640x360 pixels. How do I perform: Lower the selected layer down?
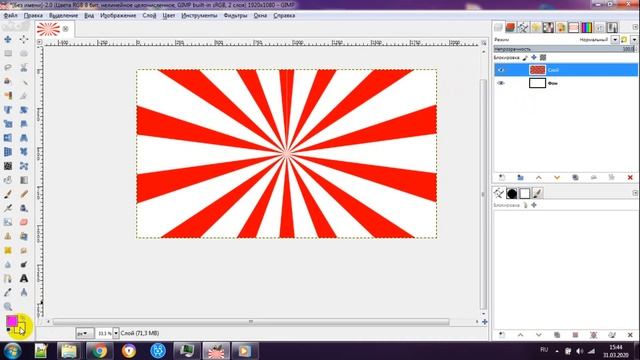click(557, 178)
